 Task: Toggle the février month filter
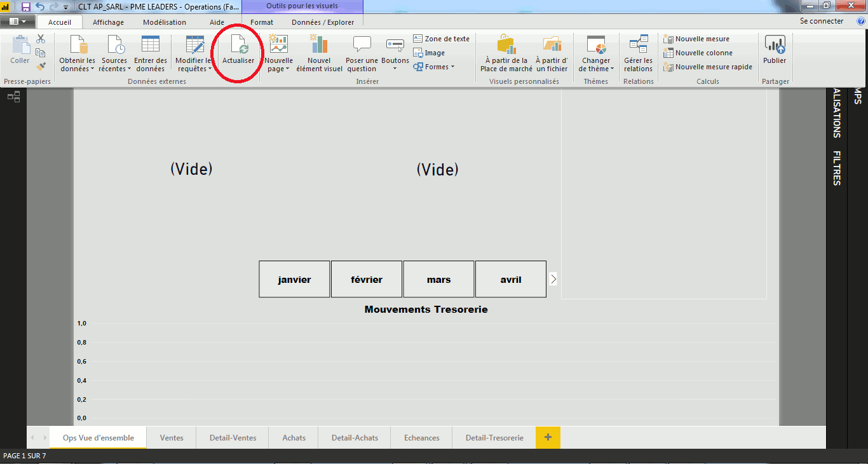[x=366, y=278]
